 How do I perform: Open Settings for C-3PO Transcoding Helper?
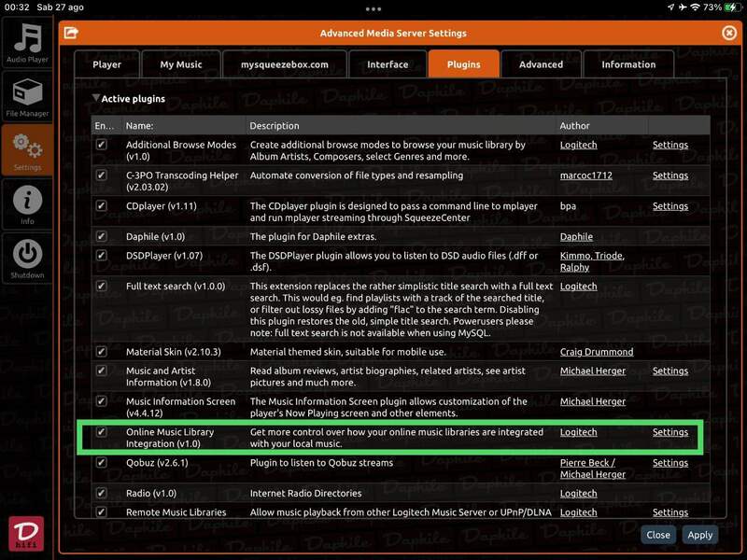click(x=669, y=175)
